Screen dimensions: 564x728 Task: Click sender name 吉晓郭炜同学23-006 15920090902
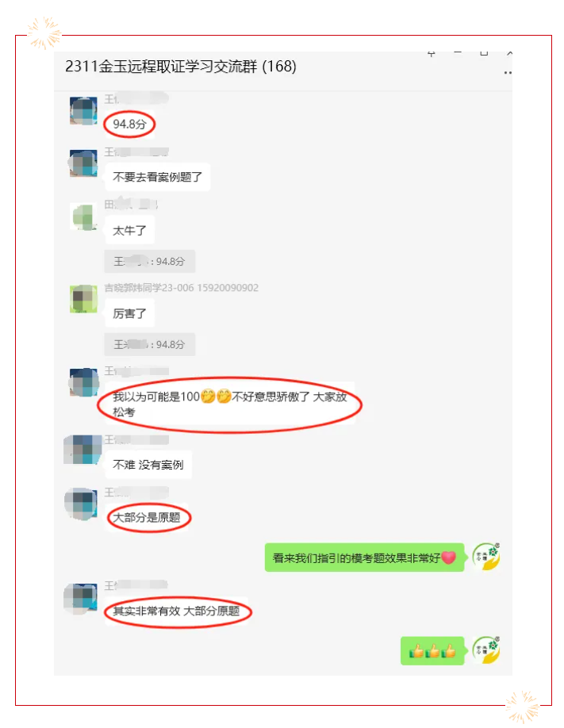click(182, 288)
